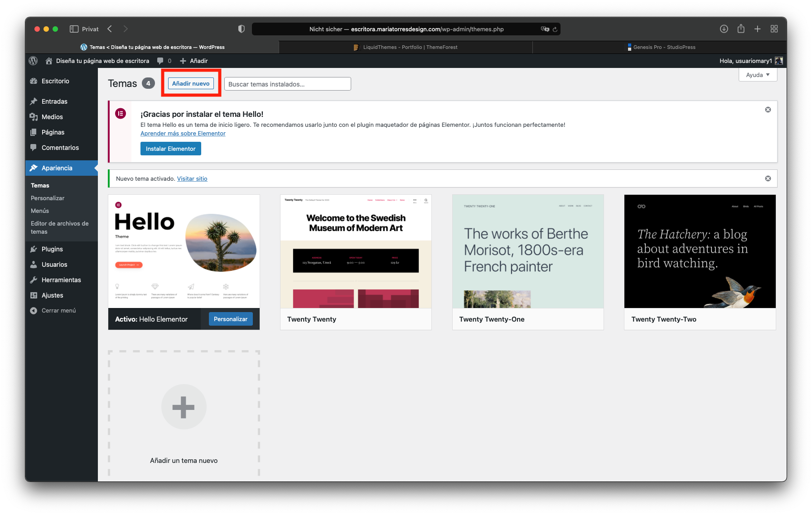Select the Twenty Twenty-One theme thumbnail

coord(528,251)
